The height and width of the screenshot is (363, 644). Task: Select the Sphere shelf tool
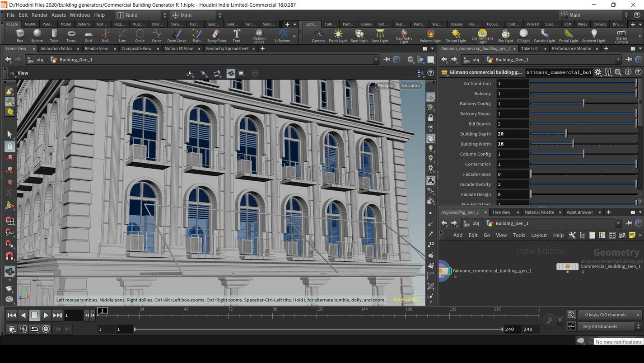point(37,34)
